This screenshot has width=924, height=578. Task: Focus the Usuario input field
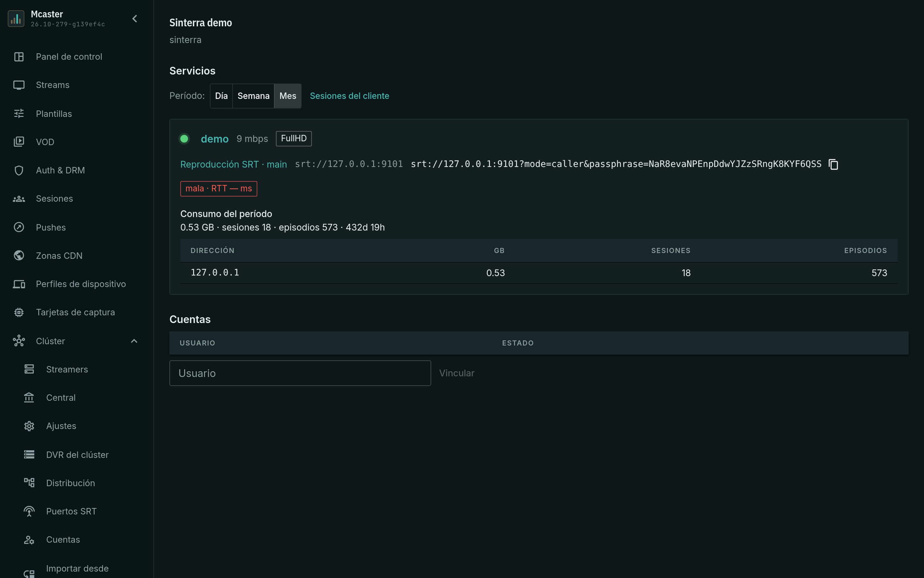[300, 373]
